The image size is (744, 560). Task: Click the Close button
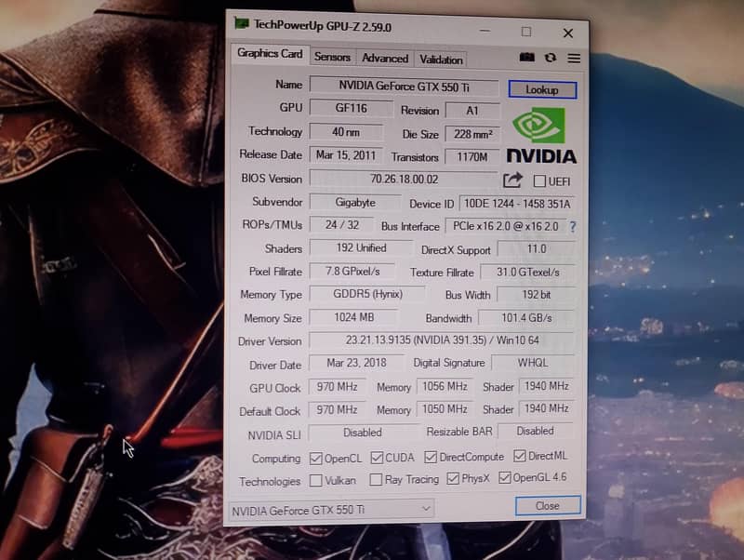548,505
